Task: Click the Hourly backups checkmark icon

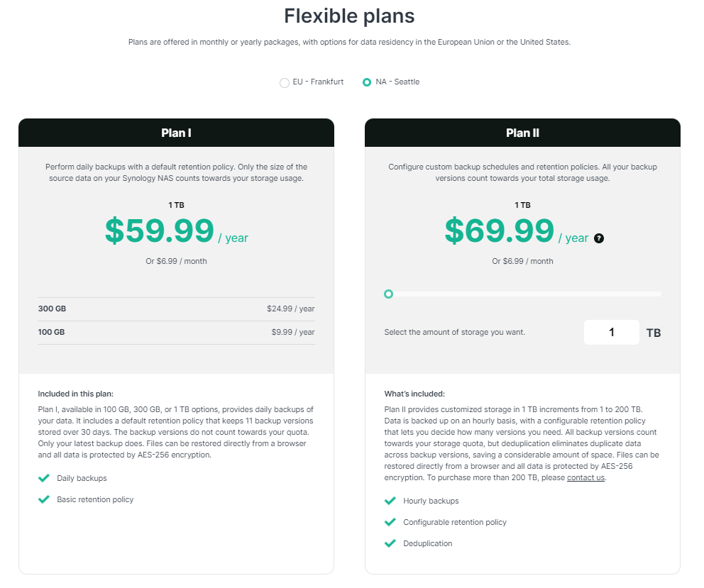Action: [x=390, y=501]
